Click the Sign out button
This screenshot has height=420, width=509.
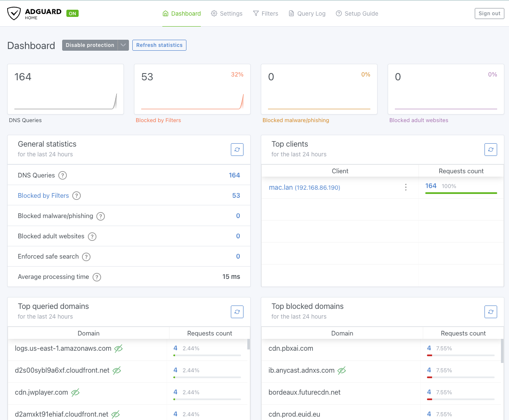coord(490,14)
